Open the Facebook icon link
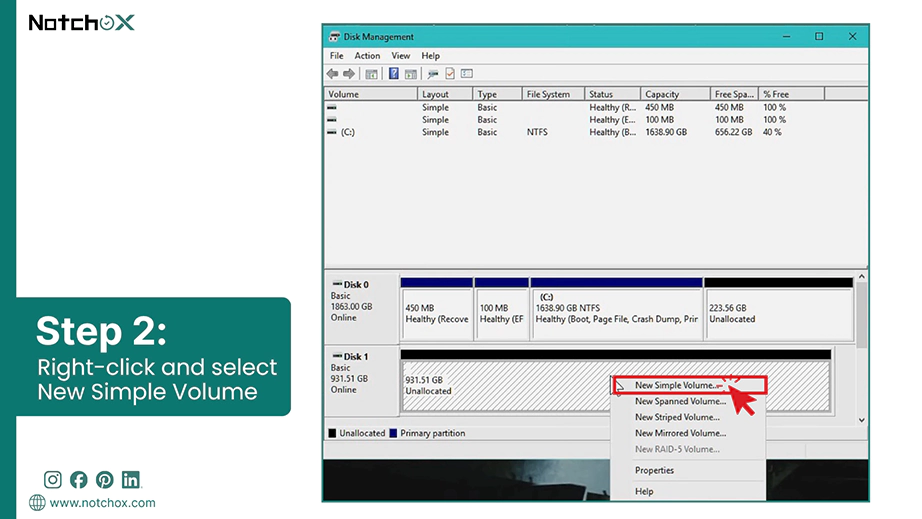Viewport: 922px width, 519px height. 78,480
